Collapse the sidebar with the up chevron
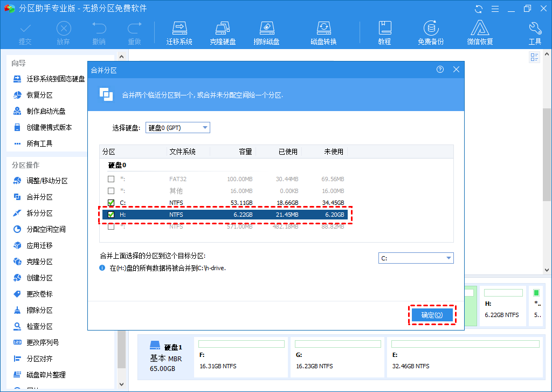 click(121, 56)
